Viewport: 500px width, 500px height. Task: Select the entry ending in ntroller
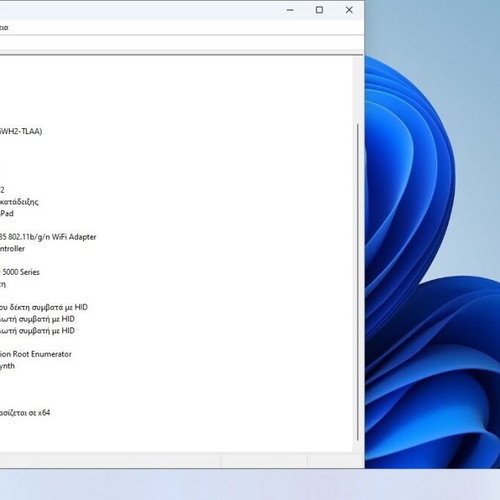pyautogui.click(x=12, y=249)
